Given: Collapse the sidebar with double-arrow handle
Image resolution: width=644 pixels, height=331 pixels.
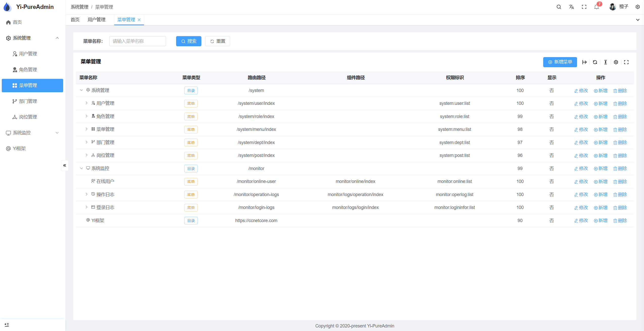Looking at the screenshot, I should (x=65, y=165).
